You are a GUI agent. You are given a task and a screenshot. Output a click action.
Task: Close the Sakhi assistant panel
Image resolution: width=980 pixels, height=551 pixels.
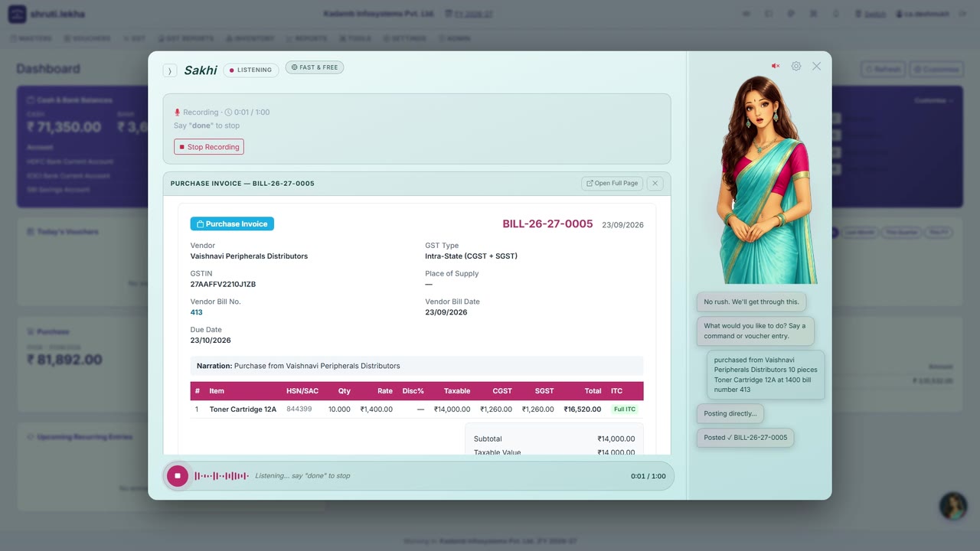click(816, 67)
